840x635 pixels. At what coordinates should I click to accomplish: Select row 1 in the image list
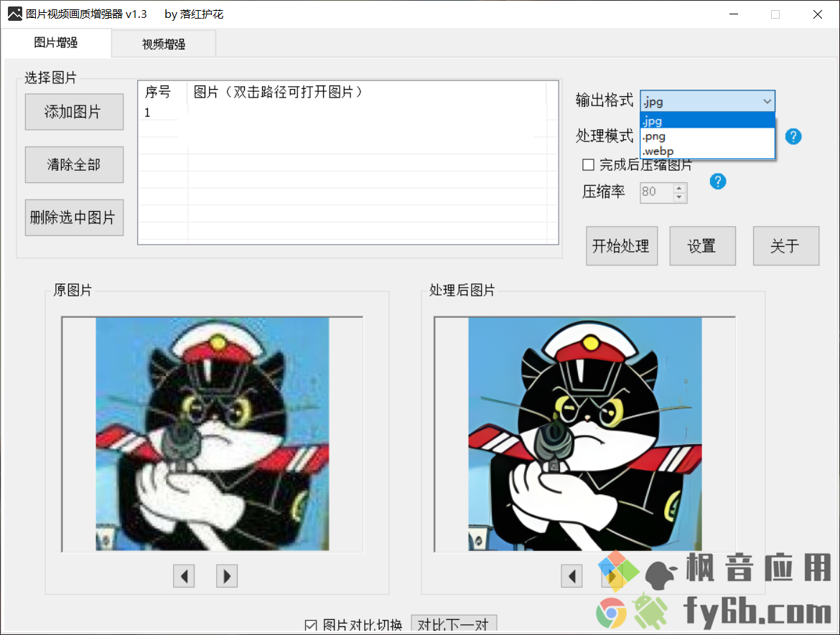click(x=347, y=113)
